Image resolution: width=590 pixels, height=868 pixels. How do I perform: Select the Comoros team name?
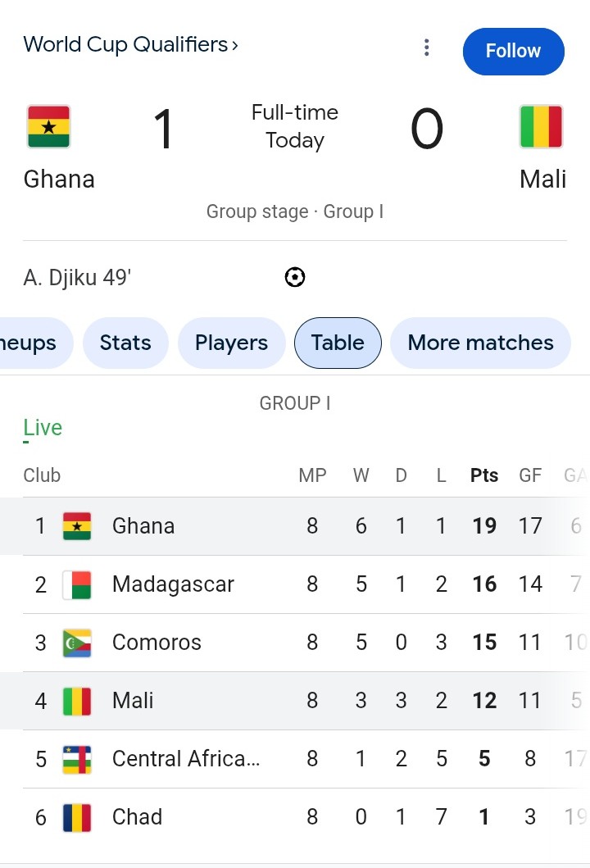(157, 643)
